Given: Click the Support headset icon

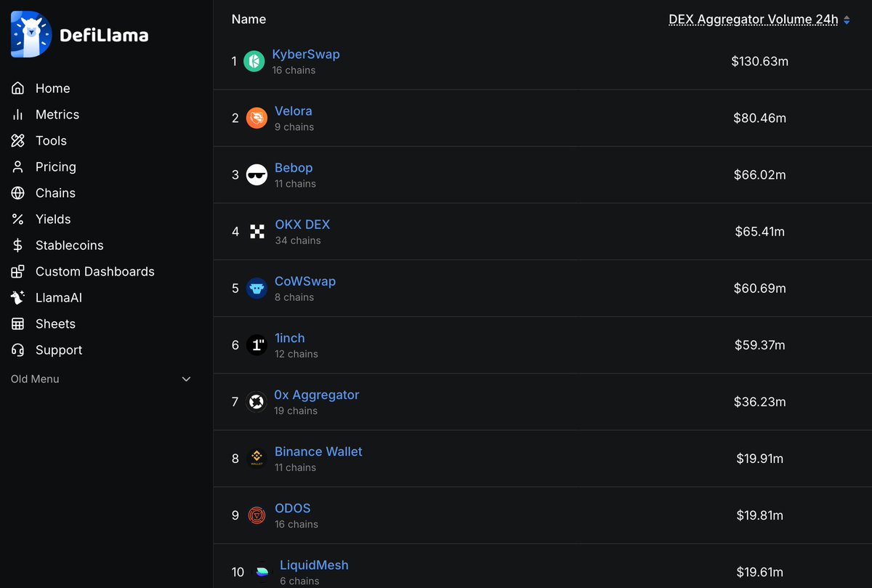Looking at the screenshot, I should click(x=18, y=350).
